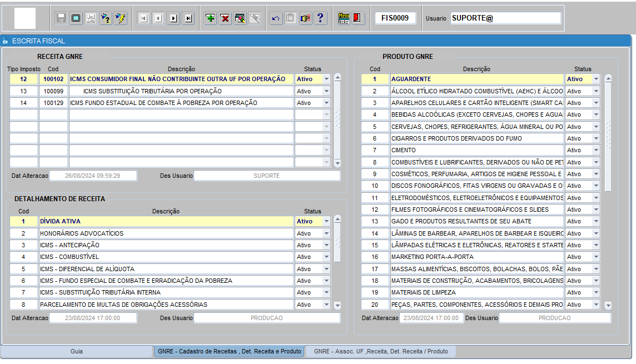636x364 pixels.
Task: Click the Save diskette icon
Action: 61,18
